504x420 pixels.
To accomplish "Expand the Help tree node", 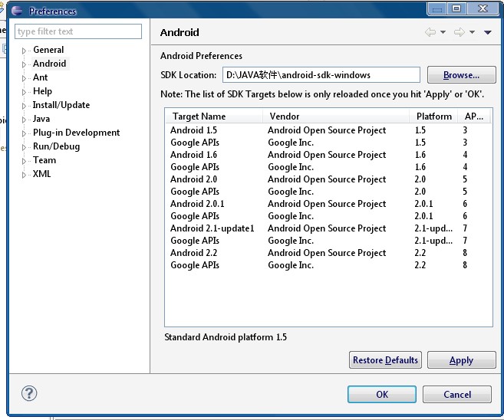I will [24, 92].
